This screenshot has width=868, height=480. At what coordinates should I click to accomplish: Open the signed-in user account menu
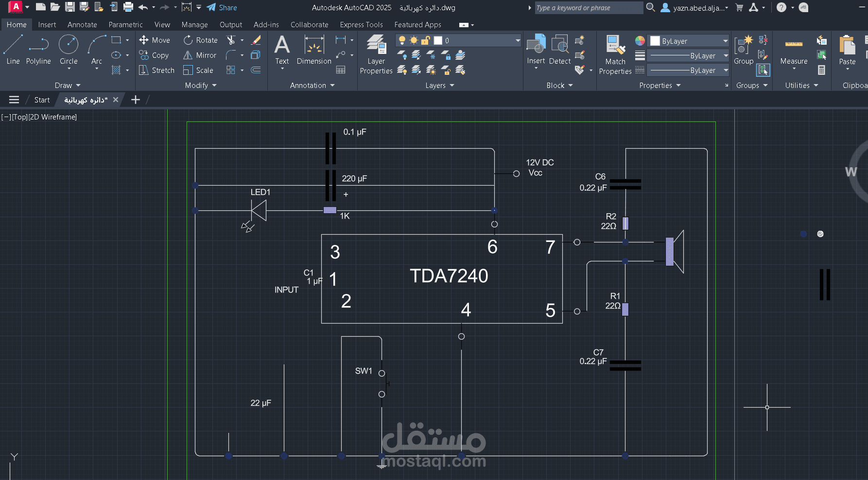tap(694, 7)
